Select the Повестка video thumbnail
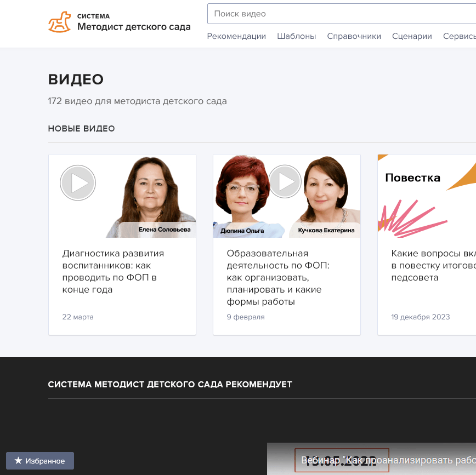476x475 pixels. pyautogui.click(x=427, y=196)
